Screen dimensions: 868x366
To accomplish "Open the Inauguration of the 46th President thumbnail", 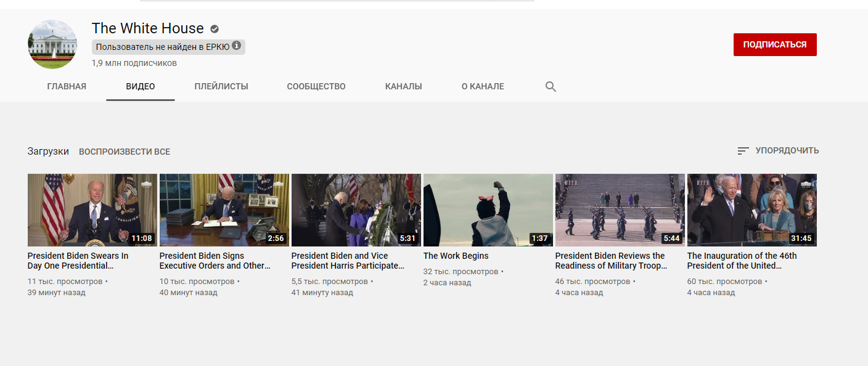I will (752, 210).
